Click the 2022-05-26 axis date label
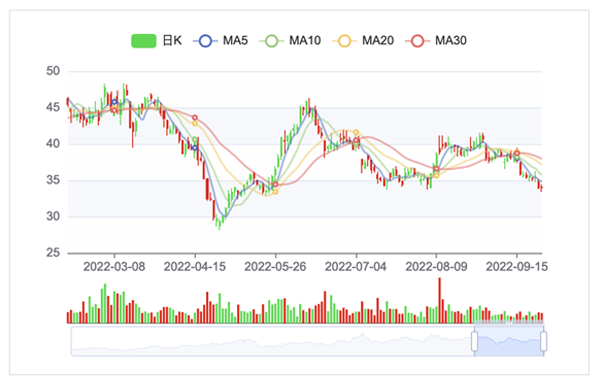 [x=275, y=267]
